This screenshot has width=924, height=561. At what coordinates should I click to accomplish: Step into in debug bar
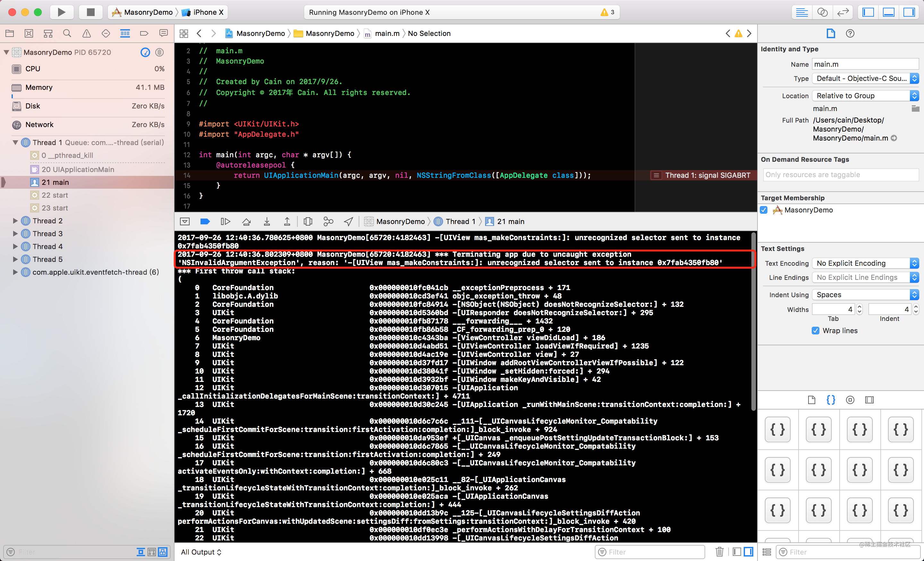pos(267,222)
